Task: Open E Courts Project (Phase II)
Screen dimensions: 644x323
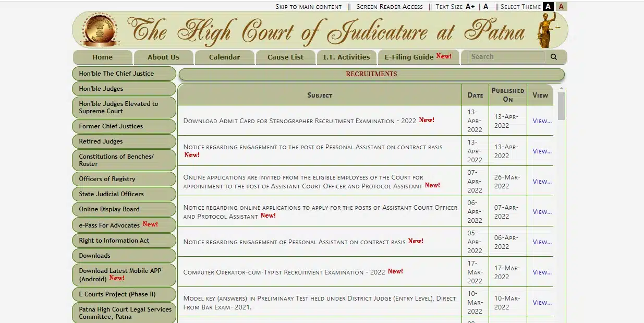Action: click(124, 294)
